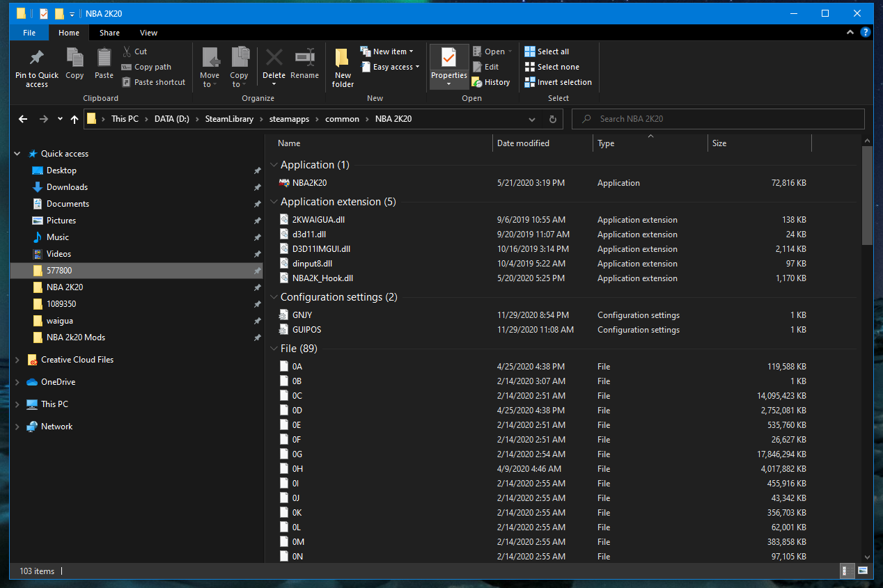Click Invert selection in ribbon
Image resolution: width=883 pixels, height=588 pixels.
point(558,82)
